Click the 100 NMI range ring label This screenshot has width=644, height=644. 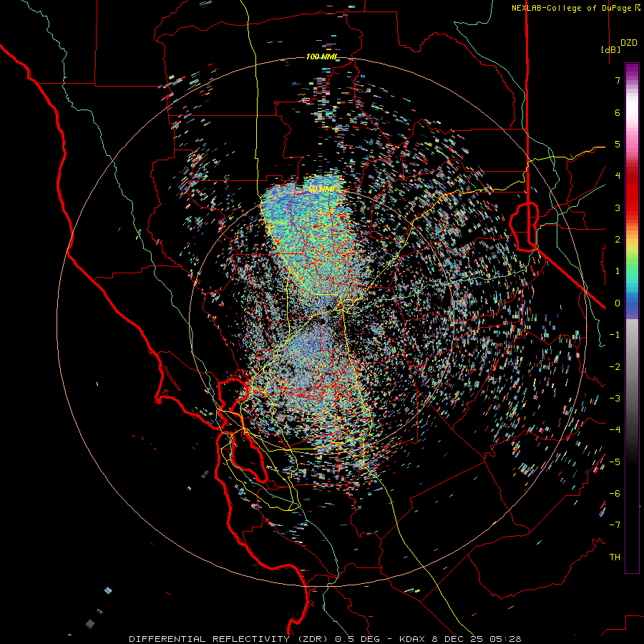pos(321,57)
